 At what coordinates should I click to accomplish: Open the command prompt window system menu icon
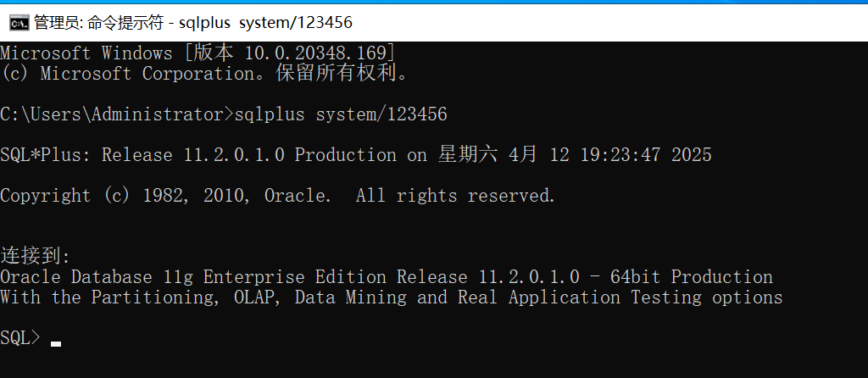(x=19, y=23)
